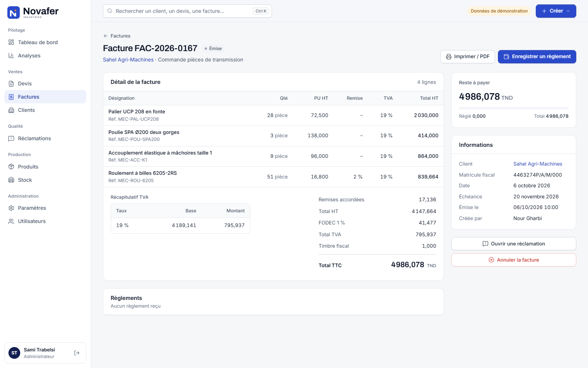Screen dimensions: 588x368
Task: Click the plus icon on Créer
Action: (x=544, y=11)
